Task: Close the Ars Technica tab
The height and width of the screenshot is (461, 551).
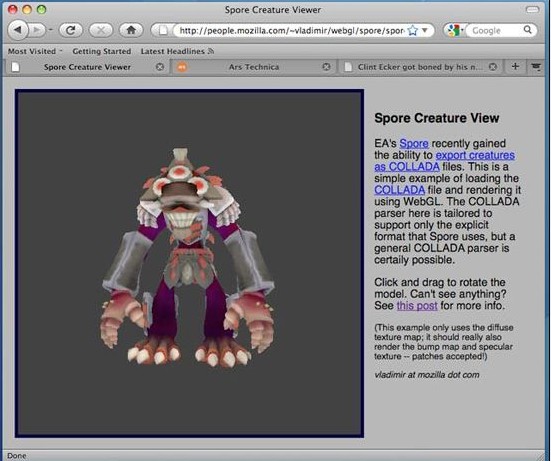Action: click(x=326, y=66)
